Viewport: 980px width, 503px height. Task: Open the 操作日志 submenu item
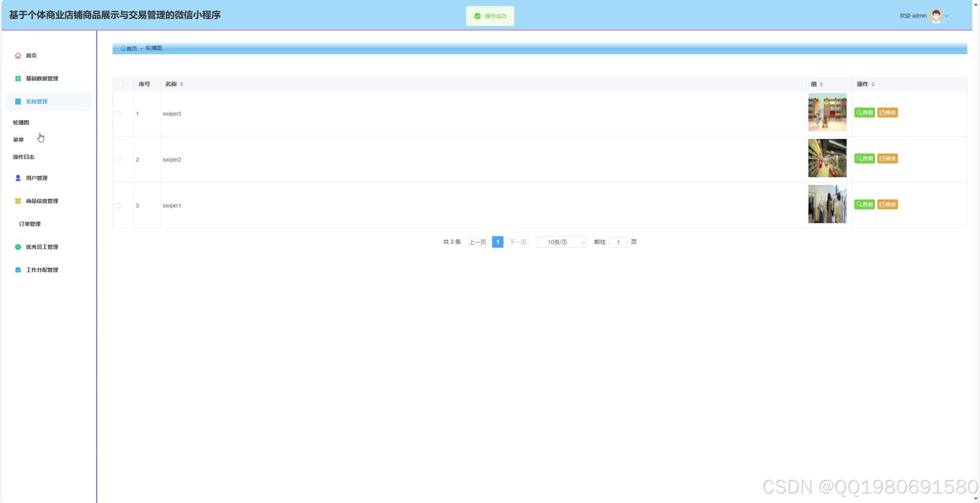coord(24,157)
